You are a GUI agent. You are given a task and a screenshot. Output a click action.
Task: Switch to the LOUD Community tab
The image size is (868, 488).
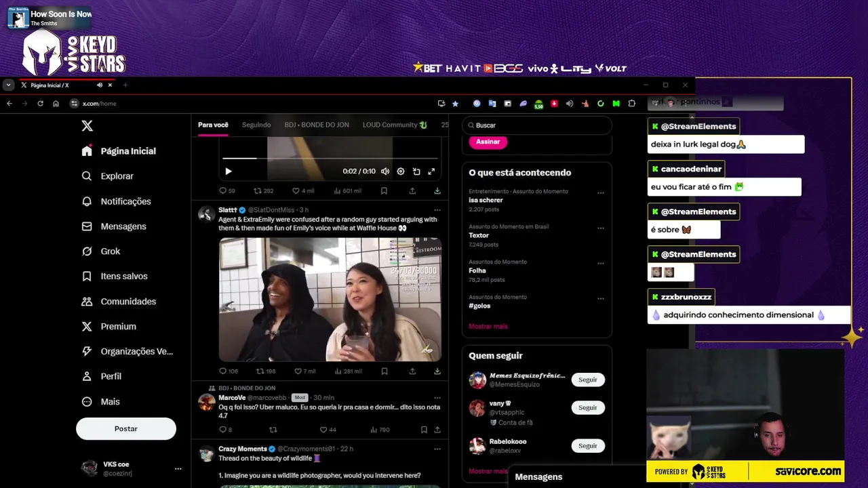point(395,125)
